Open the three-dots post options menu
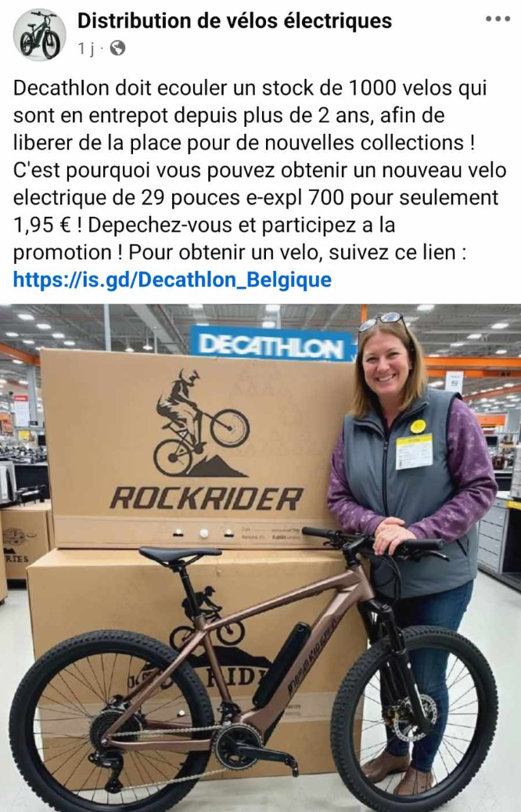 [498, 19]
